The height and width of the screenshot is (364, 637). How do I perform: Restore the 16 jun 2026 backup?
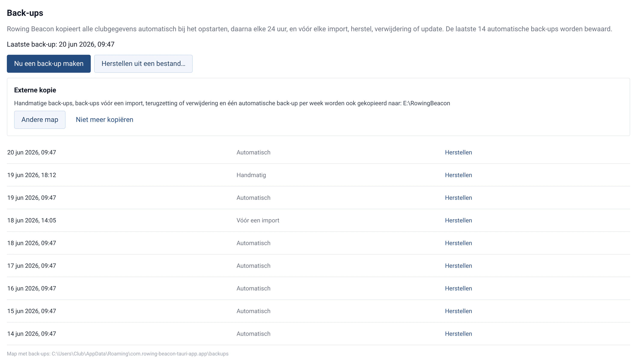[458, 289]
